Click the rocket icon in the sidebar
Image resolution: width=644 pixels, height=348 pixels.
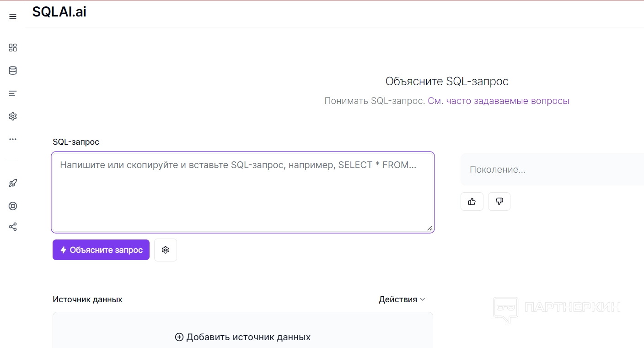pos(13,183)
